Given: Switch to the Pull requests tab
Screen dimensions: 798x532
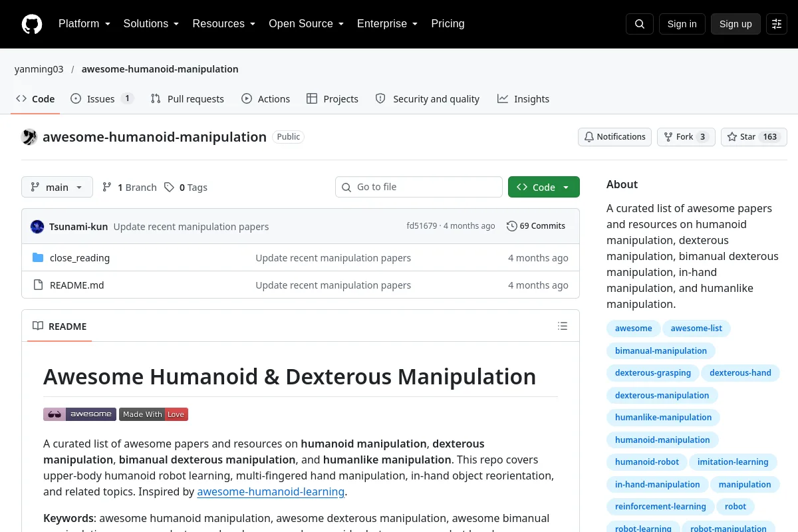Looking at the screenshot, I should click(188, 99).
